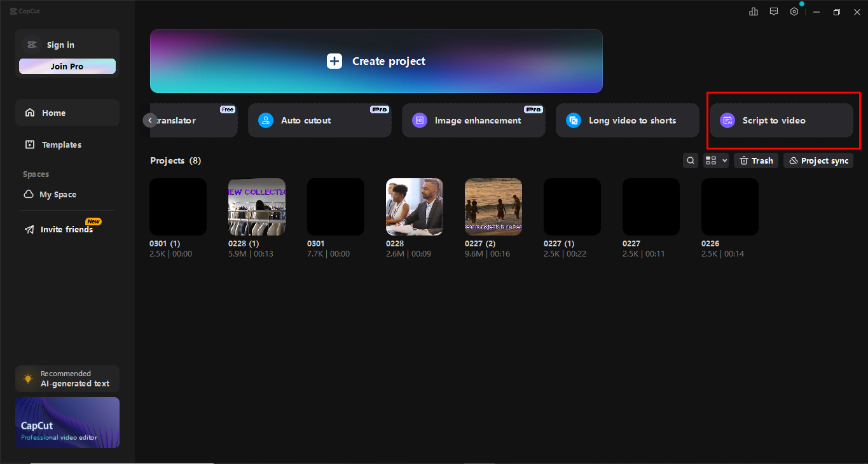The image size is (868, 464).
Task: Open the projects search
Action: click(x=690, y=160)
